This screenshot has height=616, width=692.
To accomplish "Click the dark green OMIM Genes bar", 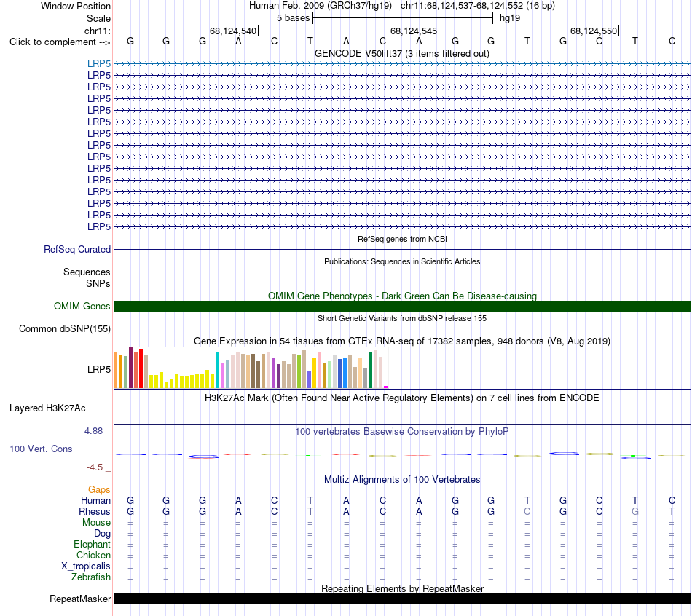I will pos(402,307).
